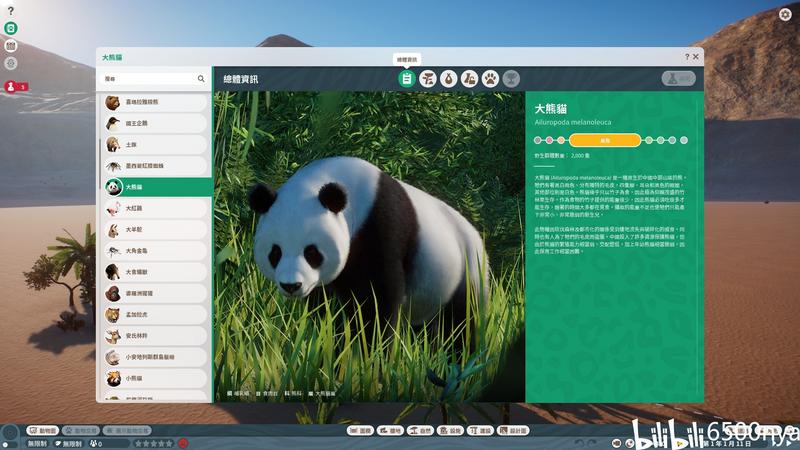Open the terrain rocks icon tab
The height and width of the screenshot is (450, 800).
[469, 79]
